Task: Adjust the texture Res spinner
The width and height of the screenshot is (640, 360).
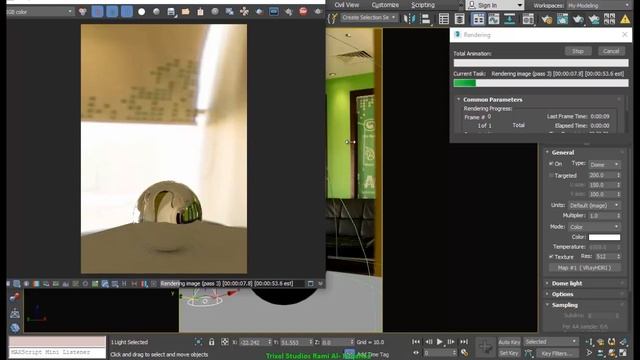Action: point(619,257)
